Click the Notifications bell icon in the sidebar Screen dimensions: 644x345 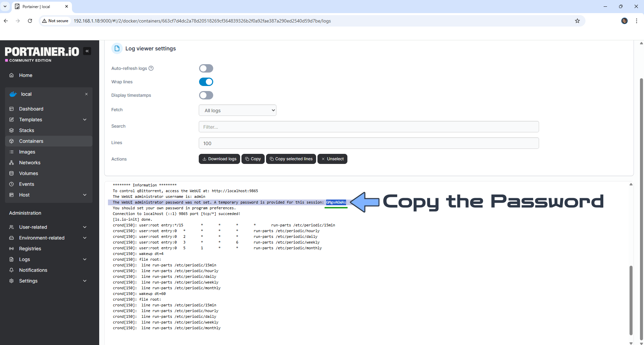click(x=11, y=270)
